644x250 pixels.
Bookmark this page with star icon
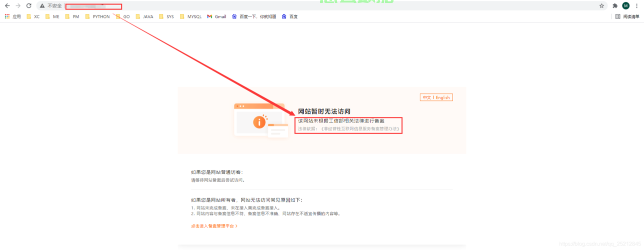(x=602, y=6)
